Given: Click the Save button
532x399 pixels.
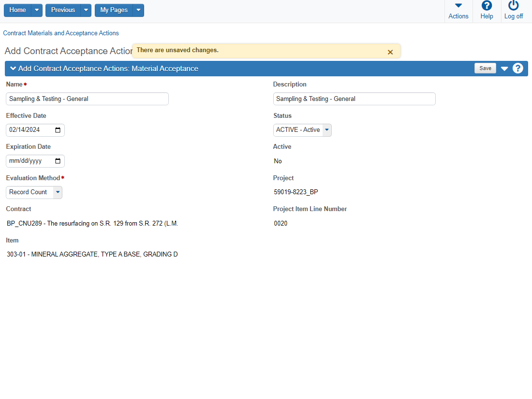Looking at the screenshot, I should click(485, 69).
